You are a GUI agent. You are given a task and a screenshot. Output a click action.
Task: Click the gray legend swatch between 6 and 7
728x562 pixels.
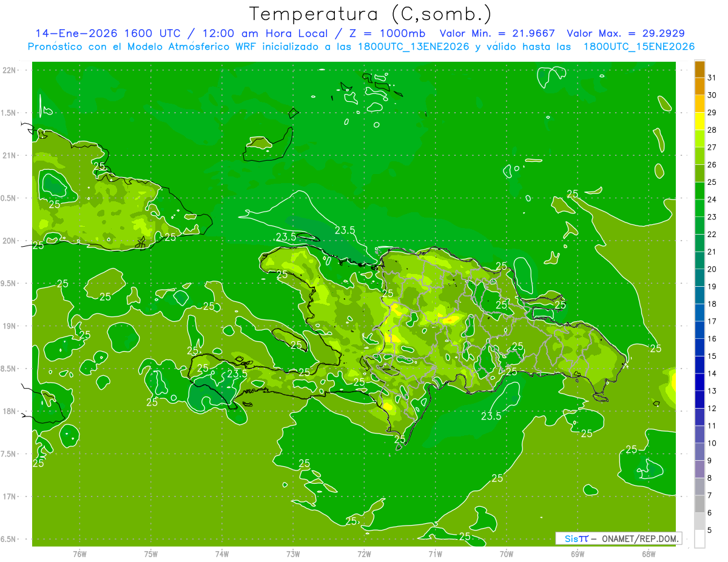pos(699,504)
